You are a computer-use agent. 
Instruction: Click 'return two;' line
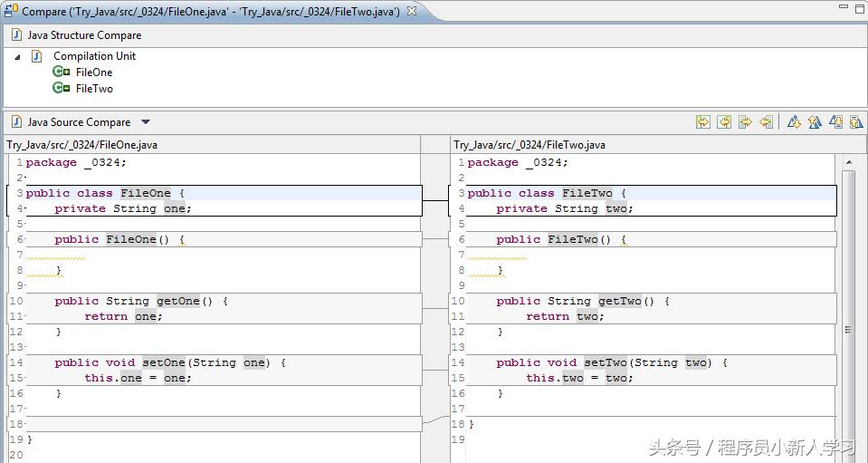565,317
